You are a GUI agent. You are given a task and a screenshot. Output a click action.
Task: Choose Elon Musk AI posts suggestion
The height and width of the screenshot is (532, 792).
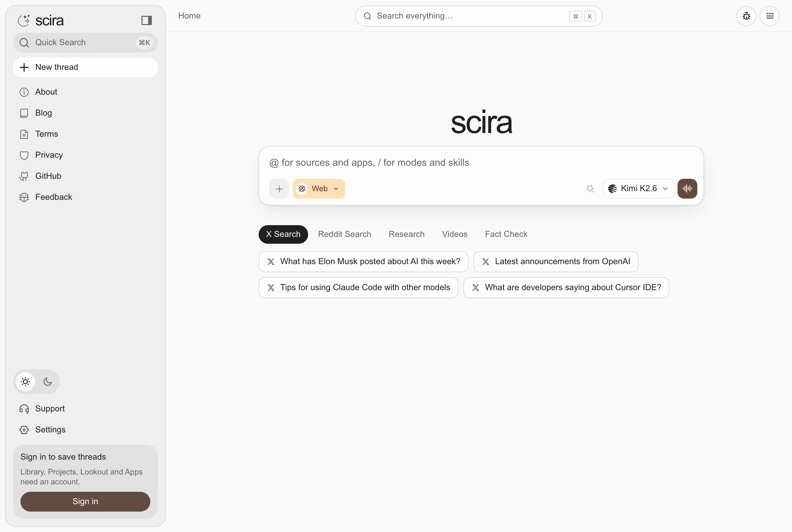click(363, 262)
